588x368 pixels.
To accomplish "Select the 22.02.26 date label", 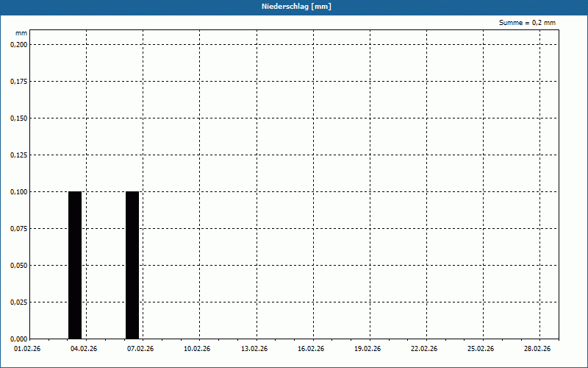I will [424, 349].
